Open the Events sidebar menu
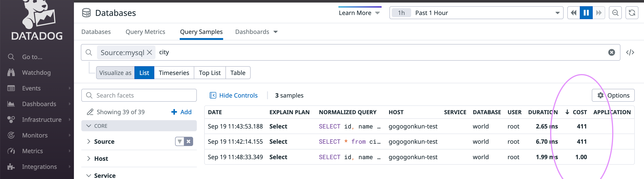The height and width of the screenshot is (179, 644). (31, 88)
